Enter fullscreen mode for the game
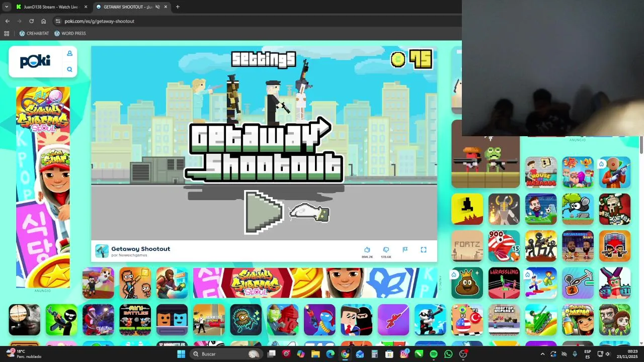644x362 pixels. pyautogui.click(x=424, y=250)
